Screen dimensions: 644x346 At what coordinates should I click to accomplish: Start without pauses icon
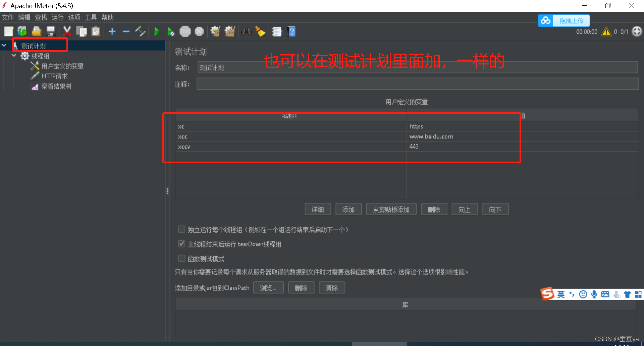point(171,32)
